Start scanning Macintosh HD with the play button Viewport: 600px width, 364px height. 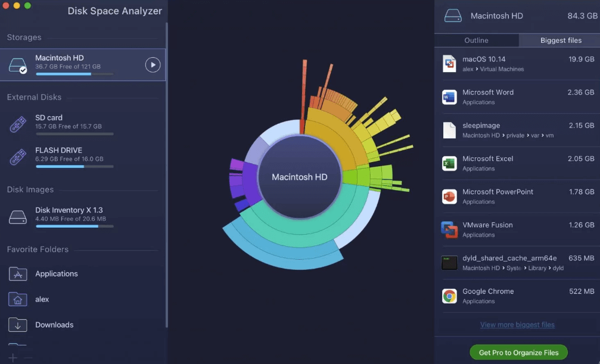153,66
